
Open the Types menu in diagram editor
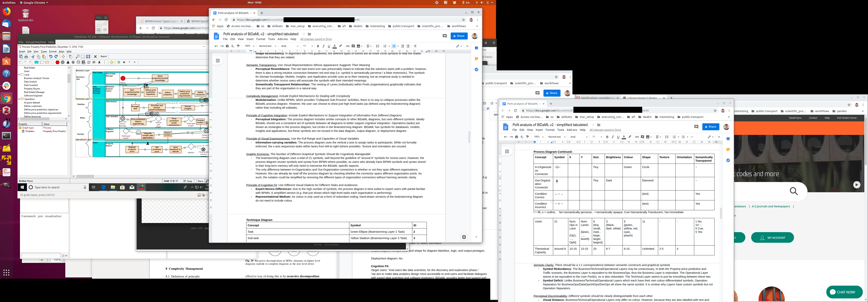coord(44,51)
